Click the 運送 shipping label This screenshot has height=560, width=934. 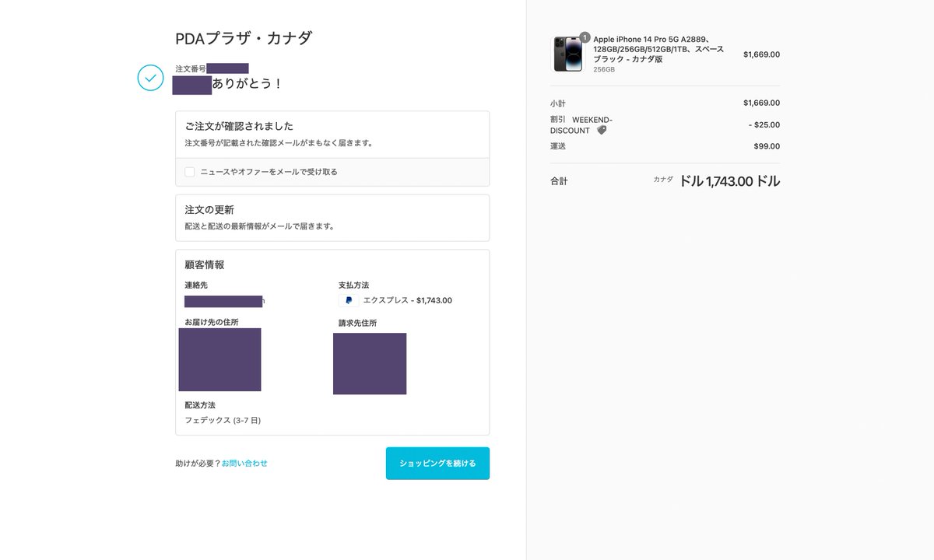coord(558,146)
